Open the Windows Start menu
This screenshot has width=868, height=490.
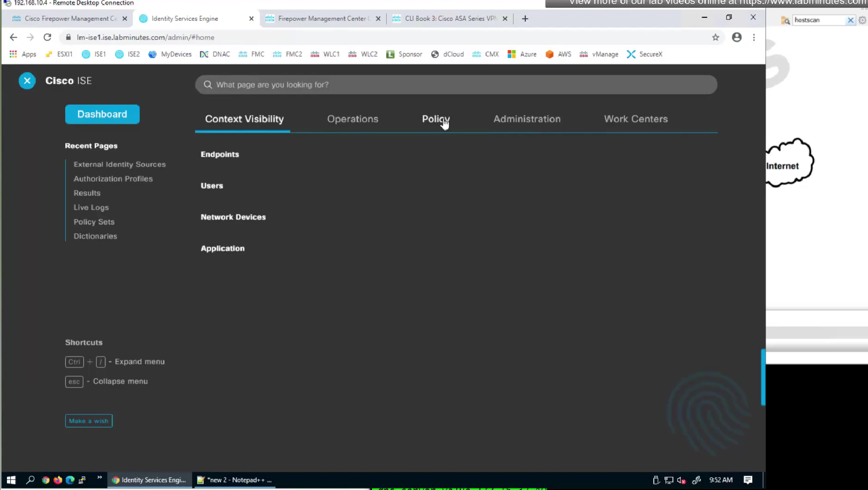11,480
